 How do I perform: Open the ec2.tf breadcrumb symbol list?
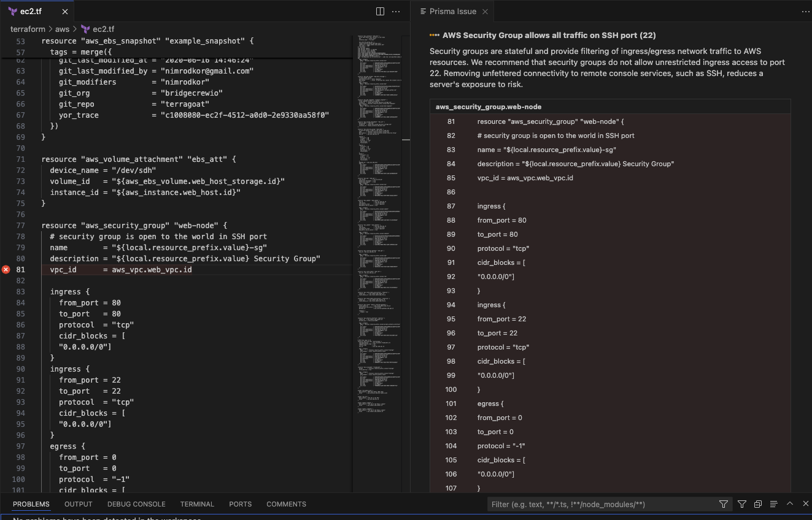point(103,29)
